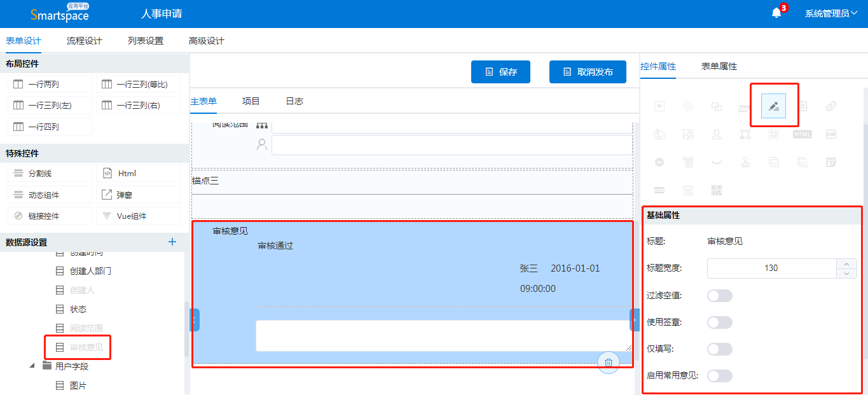Click the 取消发布 unpublish button

pyautogui.click(x=588, y=72)
